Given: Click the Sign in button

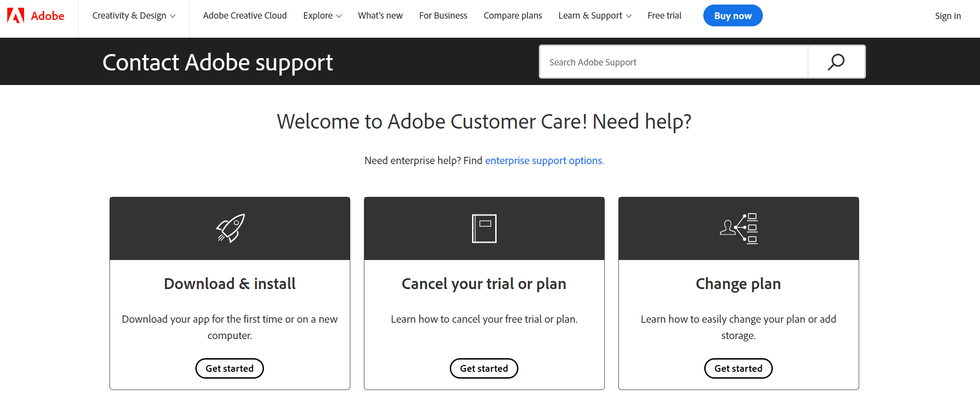Looking at the screenshot, I should point(947,15).
